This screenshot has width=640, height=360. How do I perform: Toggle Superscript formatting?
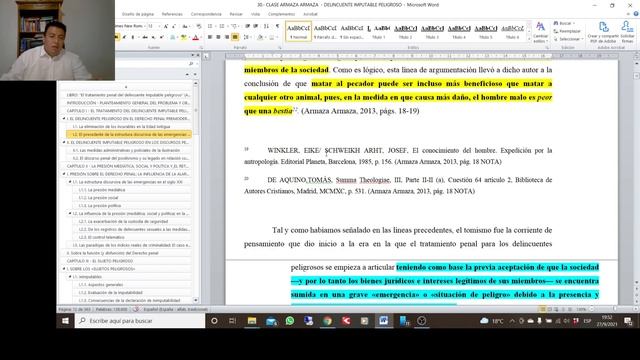(162, 37)
